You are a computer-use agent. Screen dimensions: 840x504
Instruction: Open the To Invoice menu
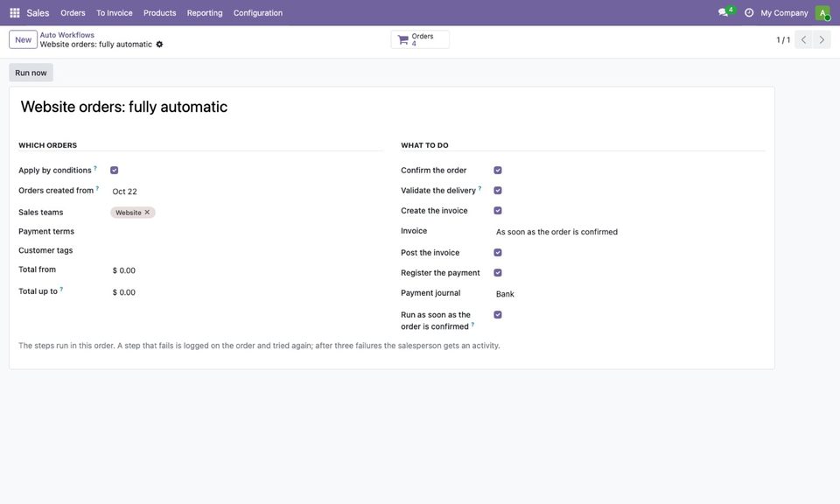pos(114,13)
